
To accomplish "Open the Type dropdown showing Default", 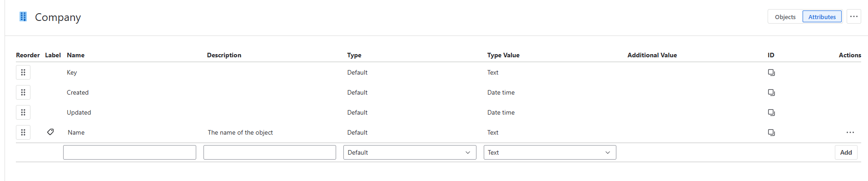I will click(410, 152).
